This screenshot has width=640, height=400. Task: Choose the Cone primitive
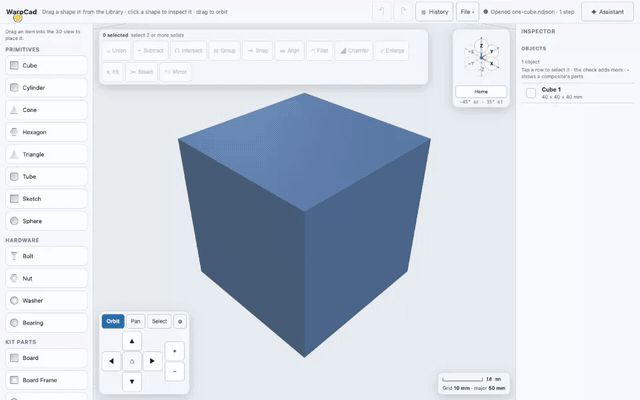click(46, 110)
